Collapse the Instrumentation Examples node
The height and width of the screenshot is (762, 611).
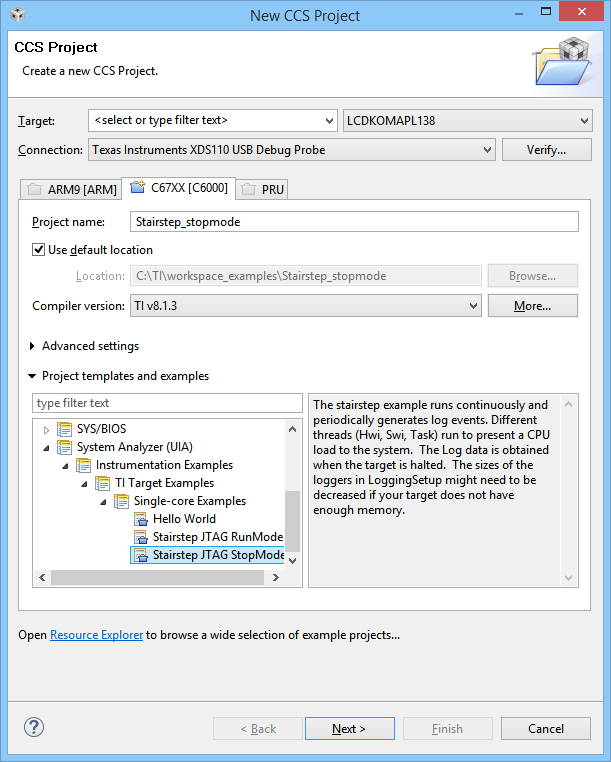[65, 466]
